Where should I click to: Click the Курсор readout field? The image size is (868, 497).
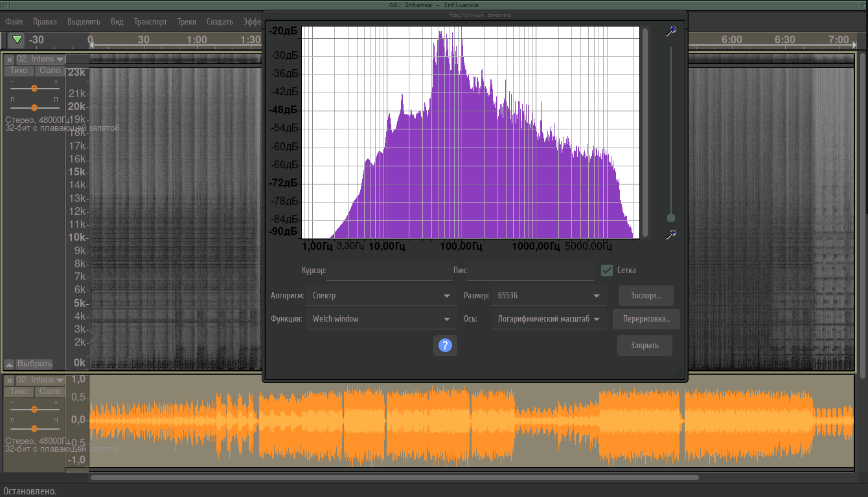[389, 271]
